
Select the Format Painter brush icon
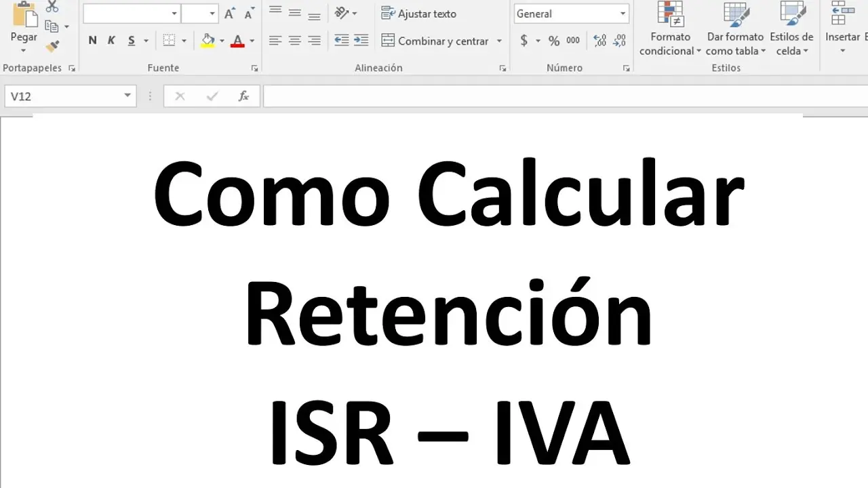pos(52,46)
